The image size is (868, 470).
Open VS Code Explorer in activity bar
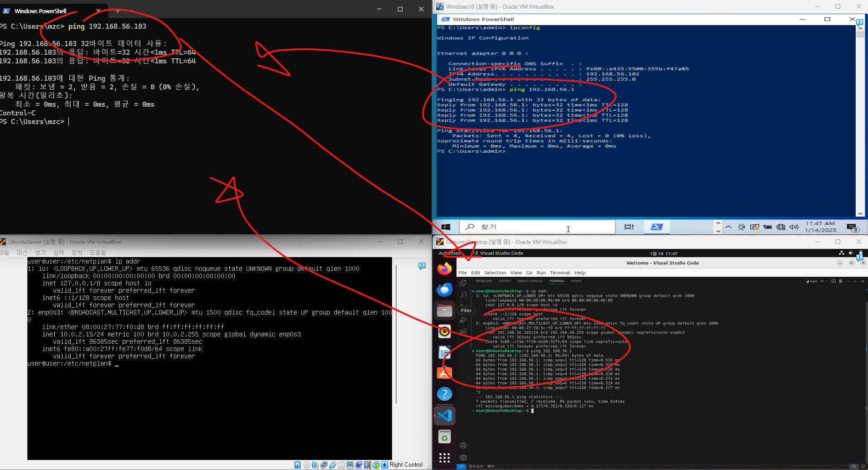(464, 283)
